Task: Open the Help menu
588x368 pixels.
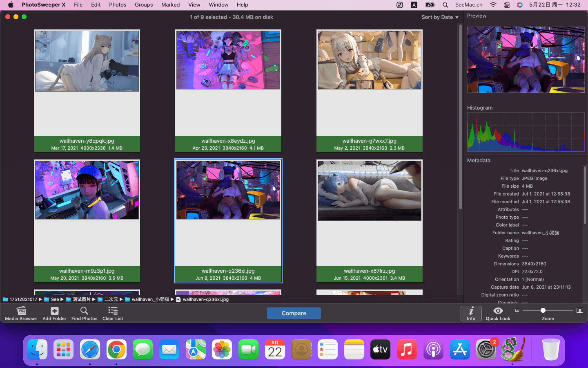Action: coord(243,5)
